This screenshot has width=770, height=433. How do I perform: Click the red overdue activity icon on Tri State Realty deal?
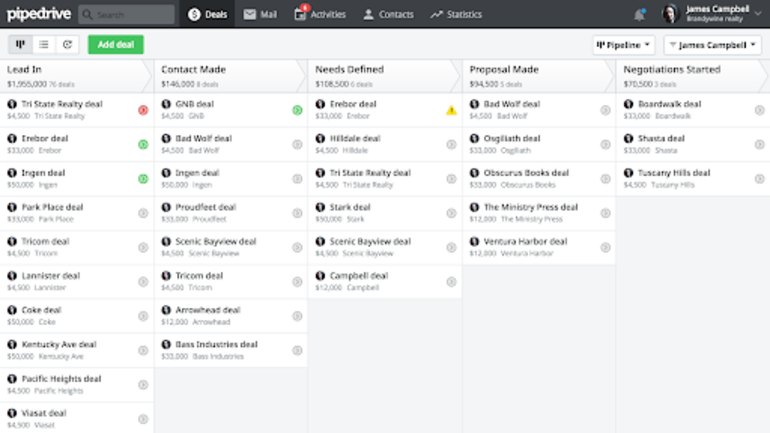[143, 110]
